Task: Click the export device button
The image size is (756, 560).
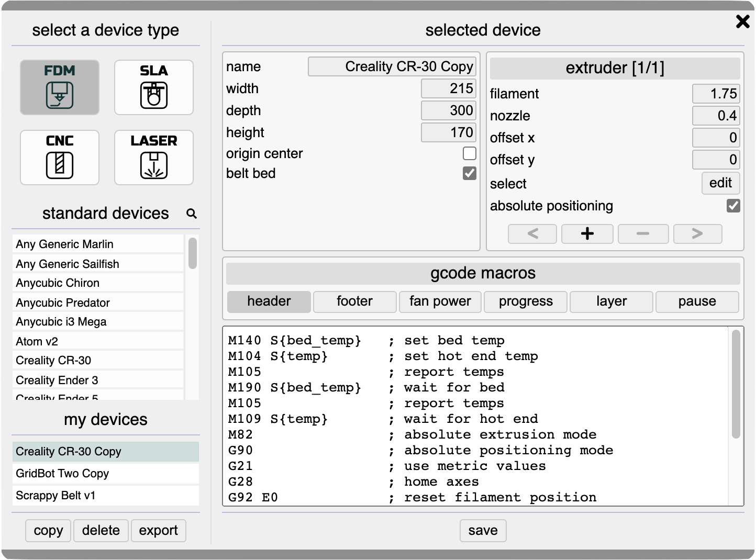Action: [159, 531]
